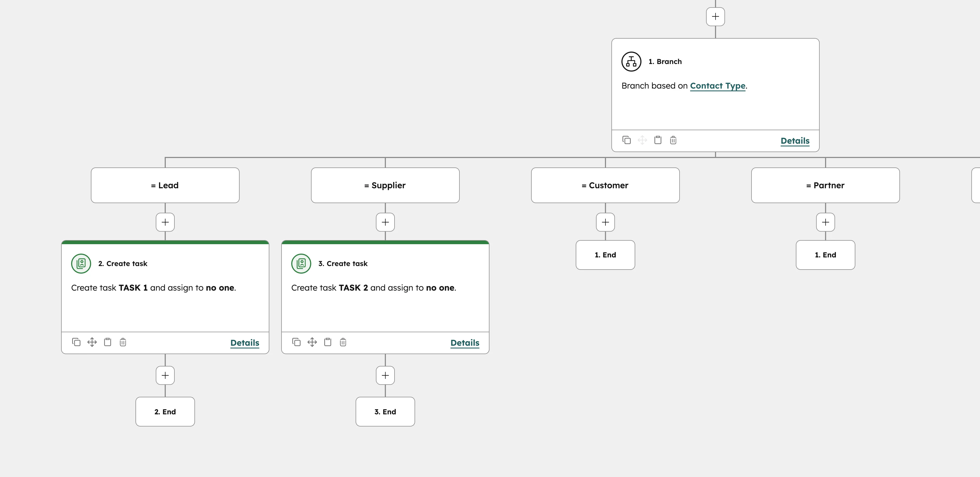Viewport: 980px width, 477px height.
Task: Click the move icon on "3. Create task"
Action: coord(312,342)
